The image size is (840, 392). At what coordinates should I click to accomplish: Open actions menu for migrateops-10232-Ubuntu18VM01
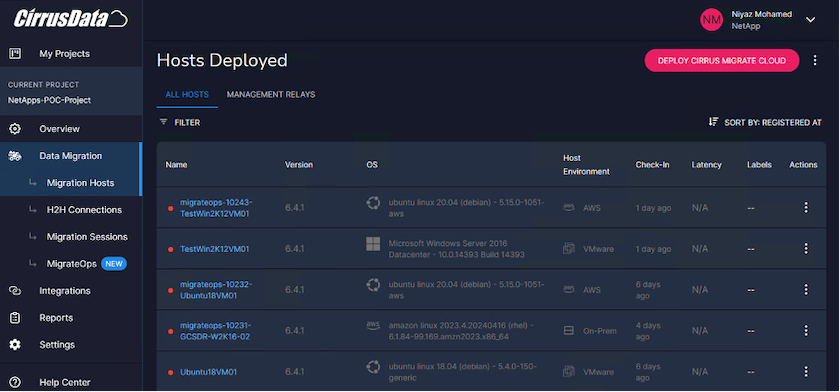[x=806, y=290]
